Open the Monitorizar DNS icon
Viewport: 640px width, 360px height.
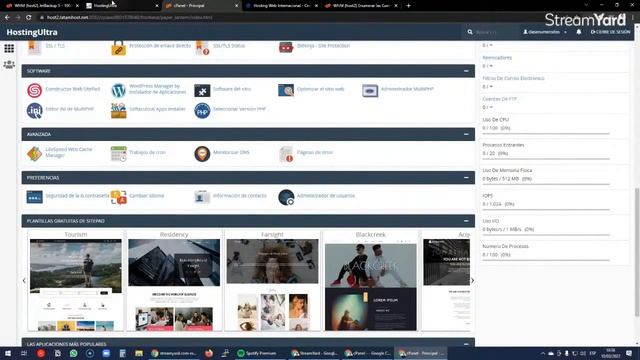tap(202, 154)
